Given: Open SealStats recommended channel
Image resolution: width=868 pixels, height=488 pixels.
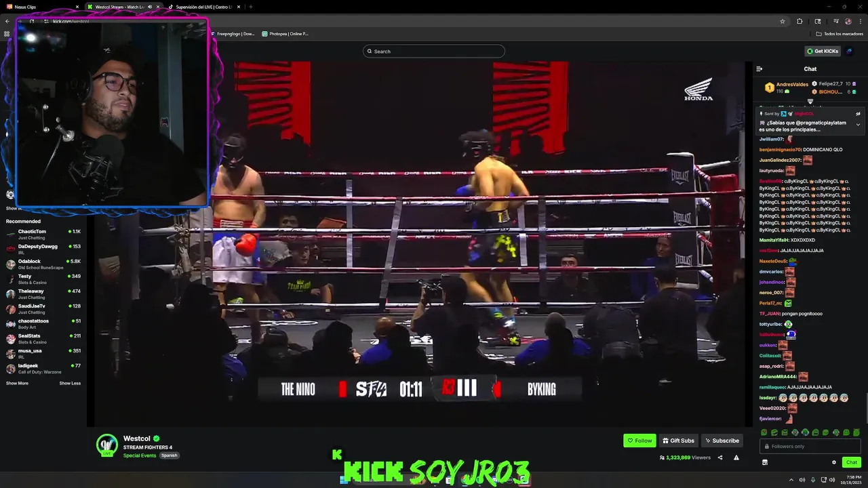Looking at the screenshot, I should tap(43, 339).
